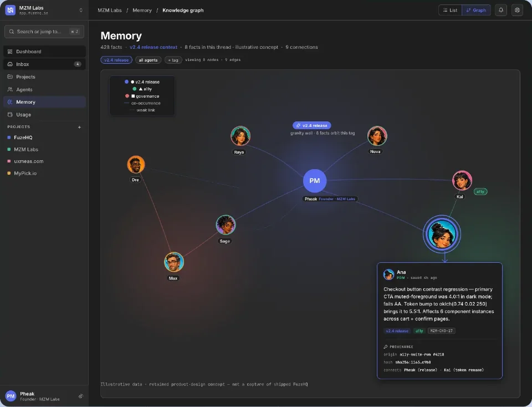The width and height of the screenshot is (532, 407).
Task: Click the governance legend entry
Action: click(142, 96)
